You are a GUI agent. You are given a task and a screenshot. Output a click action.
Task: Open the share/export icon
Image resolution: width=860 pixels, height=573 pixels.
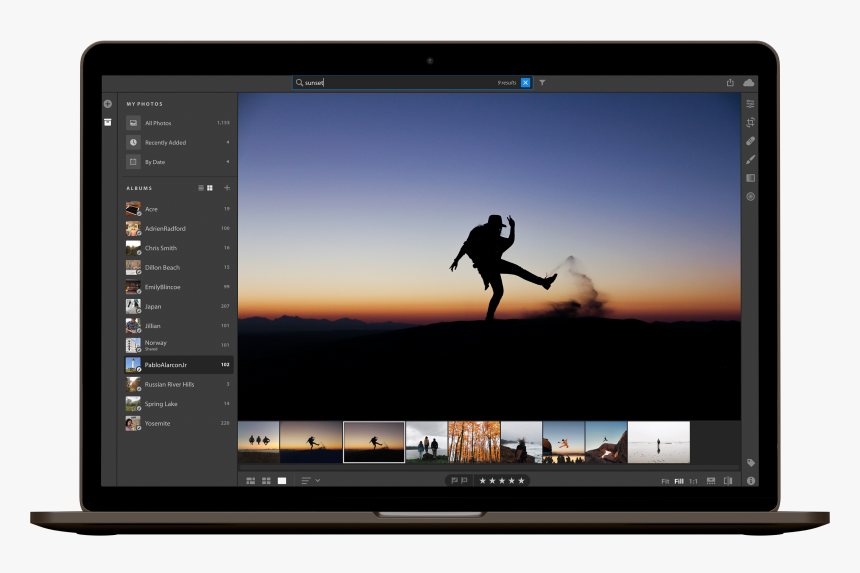coord(730,82)
